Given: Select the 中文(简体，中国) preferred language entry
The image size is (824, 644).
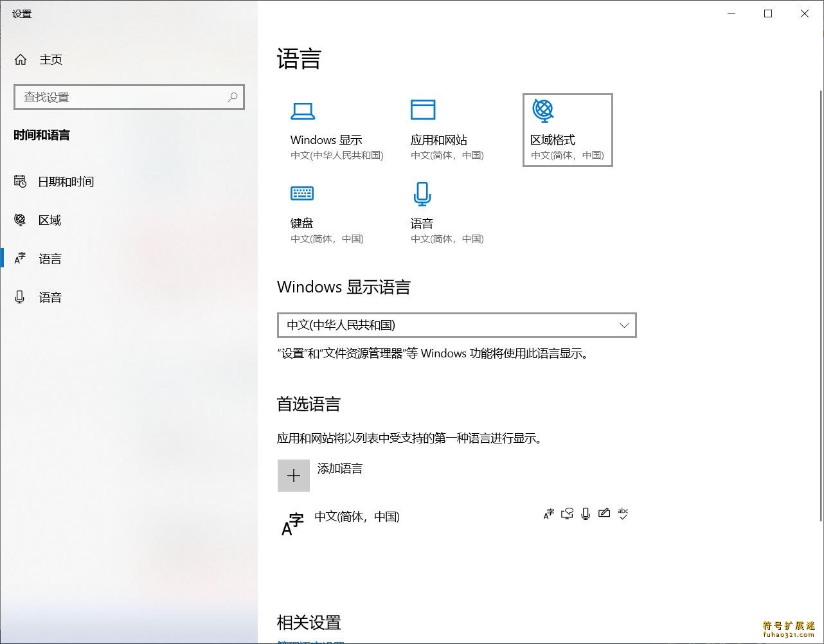Looking at the screenshot, I should pos(357,517).
